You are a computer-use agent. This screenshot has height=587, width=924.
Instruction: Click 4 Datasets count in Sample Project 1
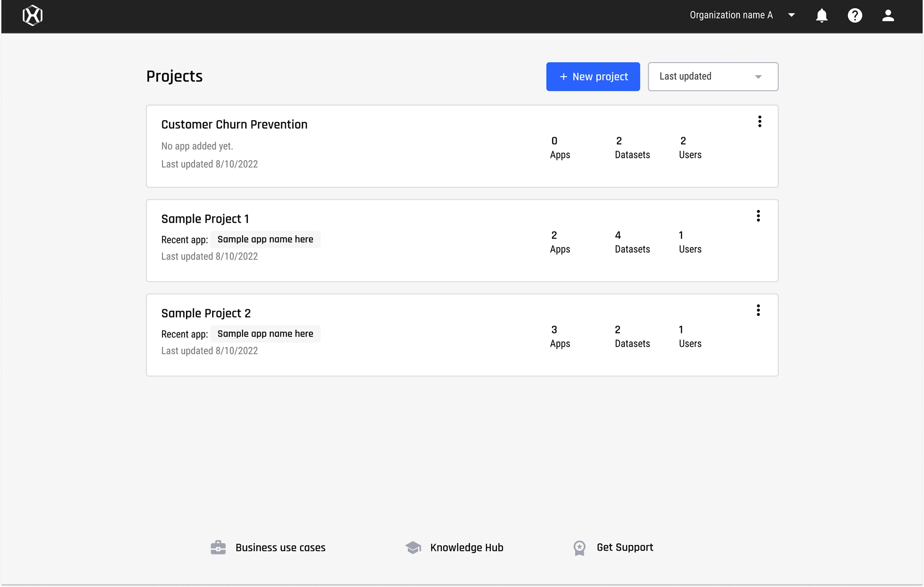(x=633, y=242)
